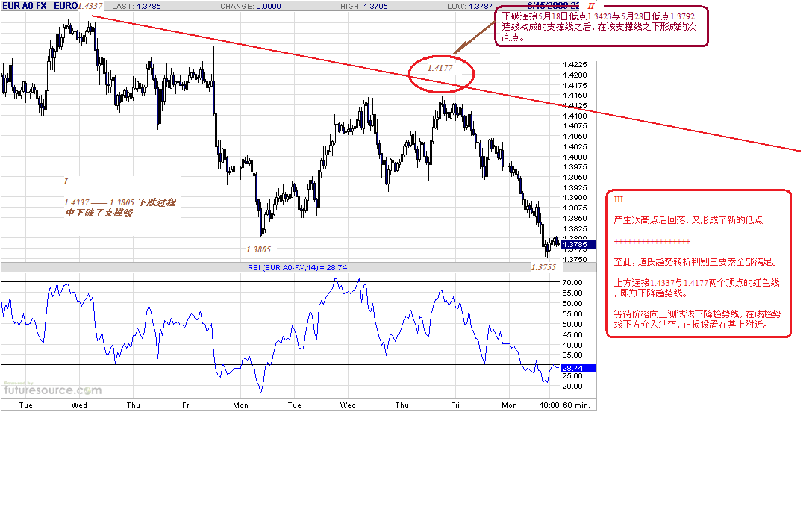
Task: Click the 1.4175 price axis label
Action: click(575, 85)
